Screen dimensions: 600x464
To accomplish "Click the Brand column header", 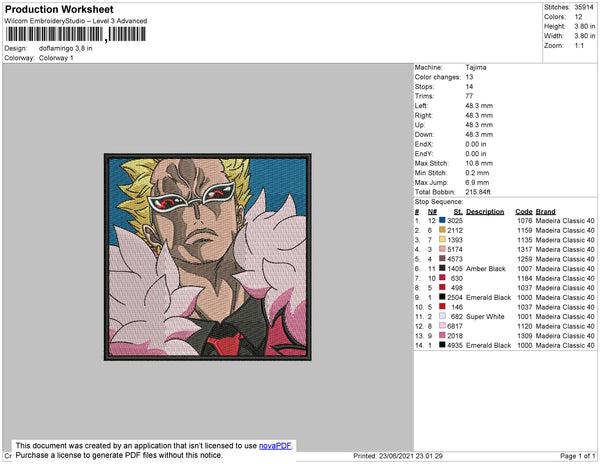I will pyautogui.click(x=546, y=212).
